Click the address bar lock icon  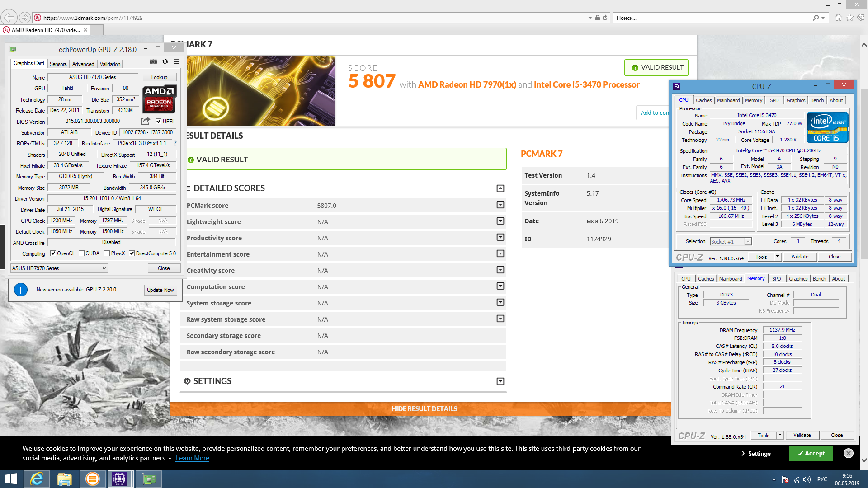coord(598,18)
